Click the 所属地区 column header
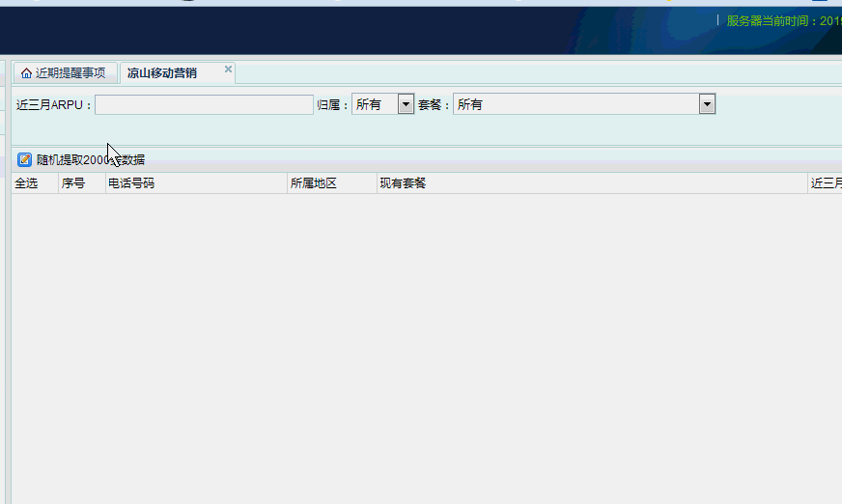 [x=332, y=183]
